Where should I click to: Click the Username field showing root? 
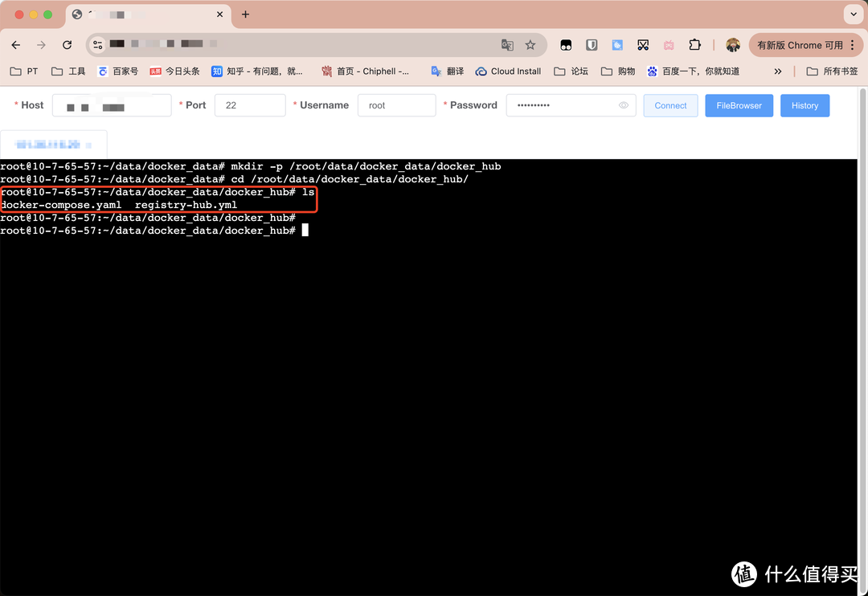coord(397,105)
